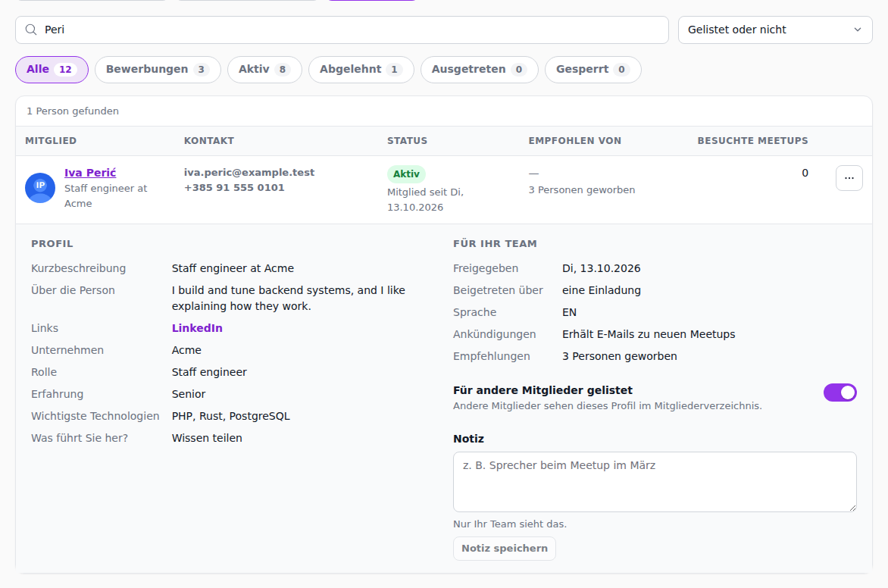
Task: Select the 'Aktiv' filter tab
Action: 264,70
